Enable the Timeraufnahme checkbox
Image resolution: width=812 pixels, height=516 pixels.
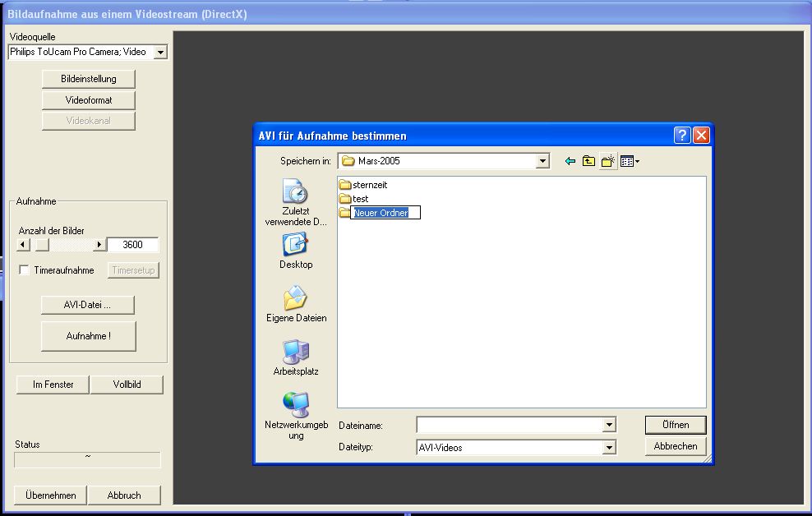(25, 270)
